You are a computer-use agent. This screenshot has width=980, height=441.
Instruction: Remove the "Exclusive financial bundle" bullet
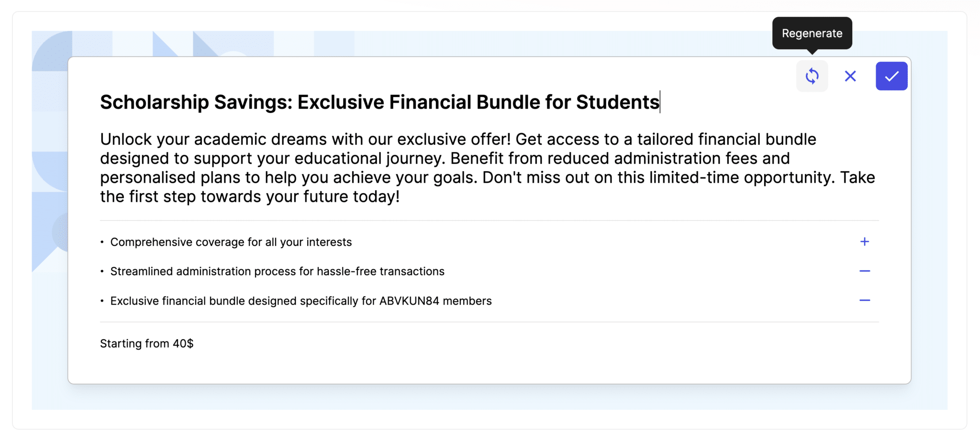864,300
